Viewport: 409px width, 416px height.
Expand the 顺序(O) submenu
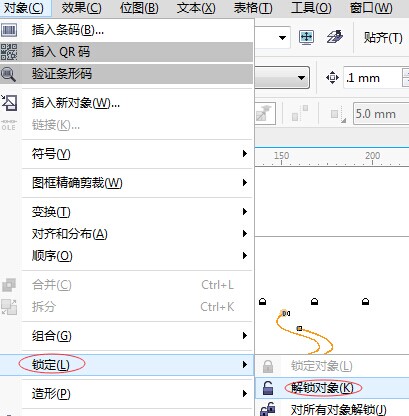point(127,256)
